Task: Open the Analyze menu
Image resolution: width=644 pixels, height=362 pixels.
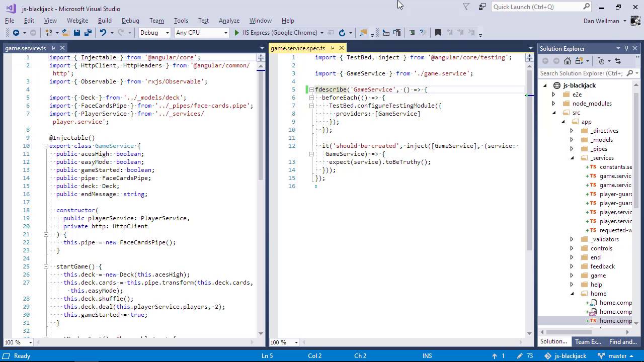Action: click(x=229, y=21)
